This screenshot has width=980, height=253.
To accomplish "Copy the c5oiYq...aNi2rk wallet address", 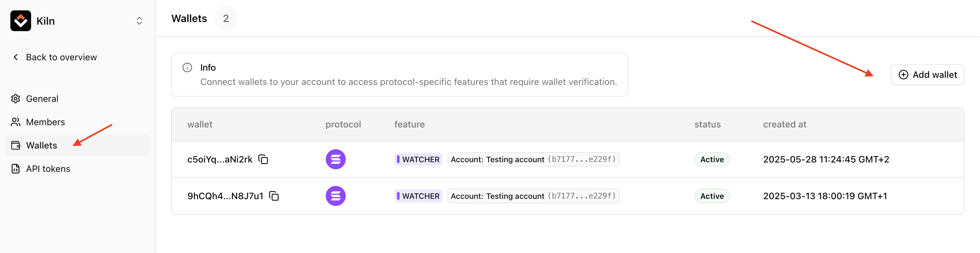I will [x=263, y=159].
